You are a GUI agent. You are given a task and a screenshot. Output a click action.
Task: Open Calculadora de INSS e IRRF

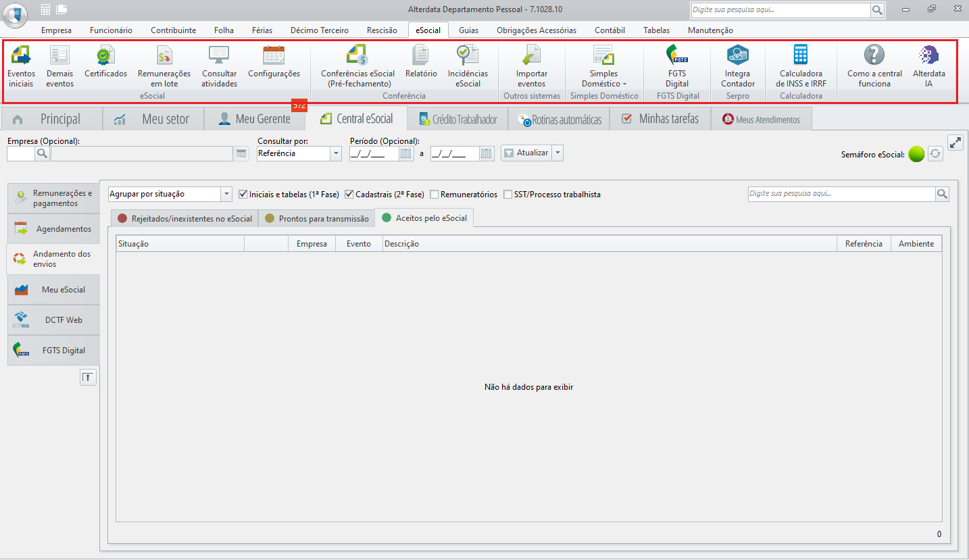[x=801, y=66]
